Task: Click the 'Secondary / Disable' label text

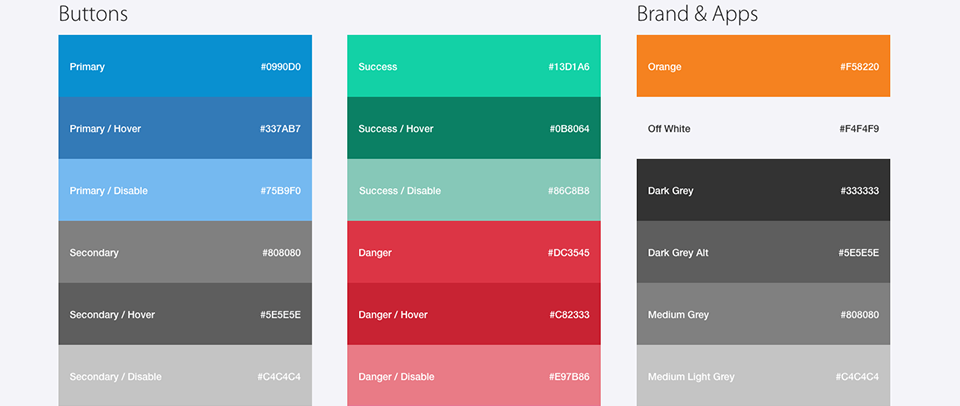Action: (x=116, y=377)
